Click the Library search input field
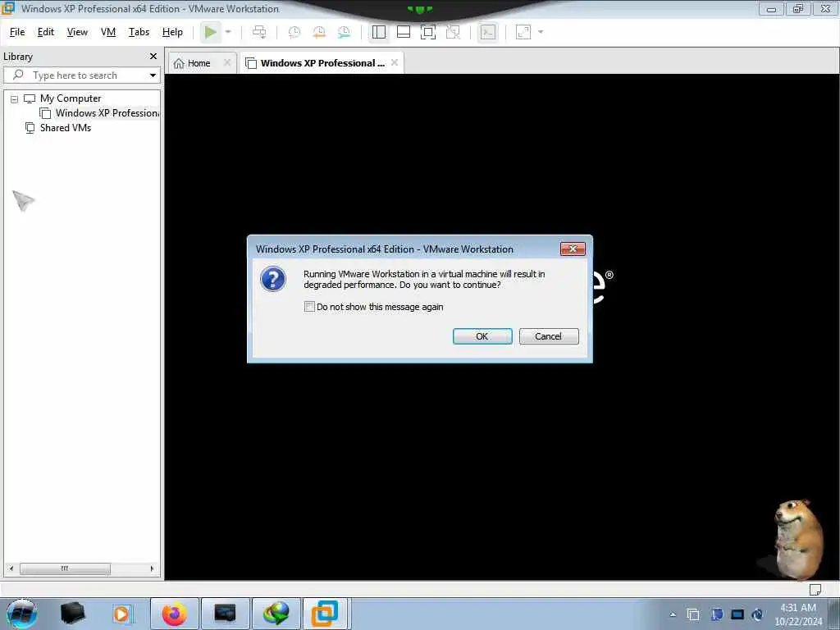The image size is (840, 630). tap(80, 75)
